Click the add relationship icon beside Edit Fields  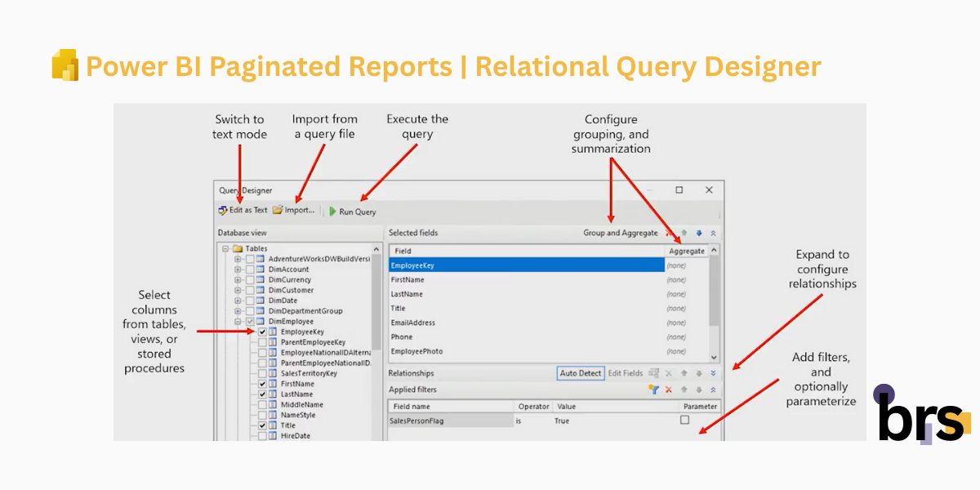[653, 373]
